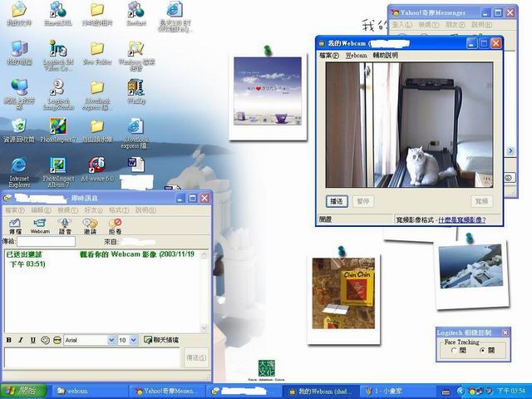This screenshot has height=399, width=532.
Task: Open My Documents folder desktop icon
Action: [x=19, y=13]
